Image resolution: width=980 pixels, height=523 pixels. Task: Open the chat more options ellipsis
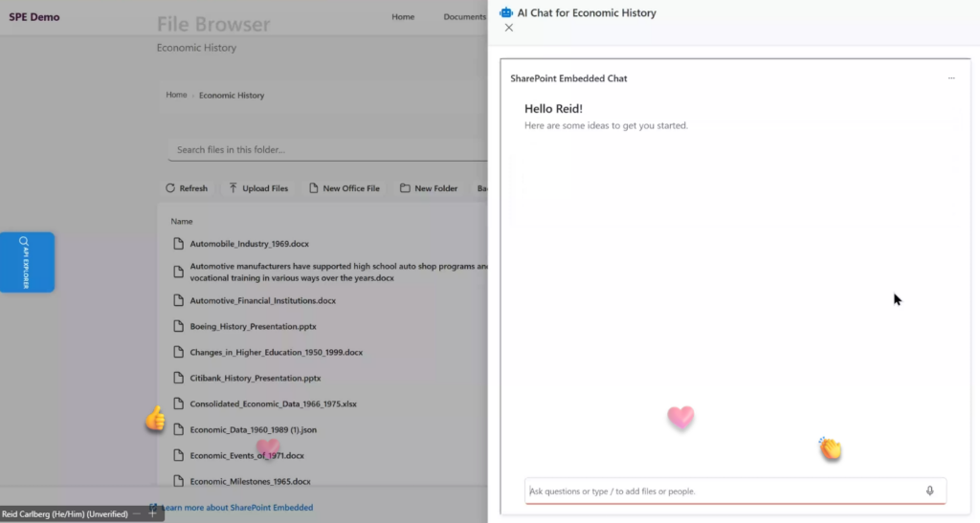(951, 78)
